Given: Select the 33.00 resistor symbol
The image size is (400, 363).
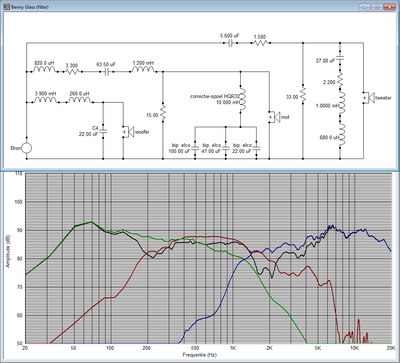Looking at the screenshot, I should (x=303, y=95).
